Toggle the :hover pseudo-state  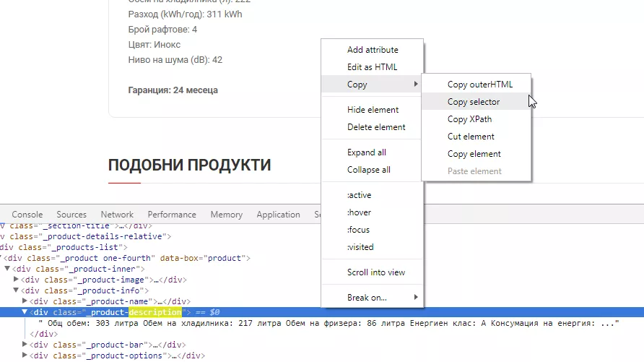(372, 212)
